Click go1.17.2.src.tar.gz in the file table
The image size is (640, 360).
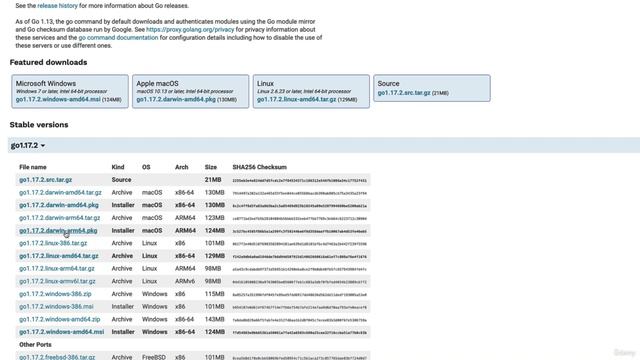[46, 180]
